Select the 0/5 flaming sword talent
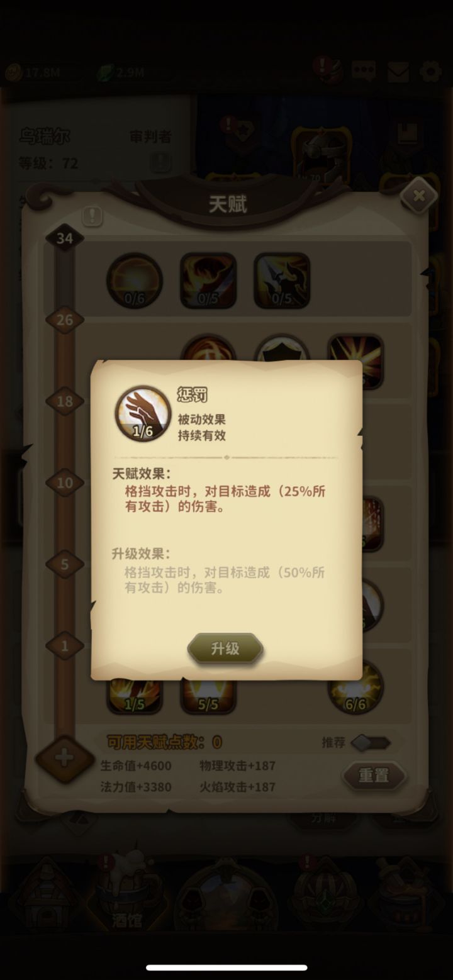 pos(208,281)
